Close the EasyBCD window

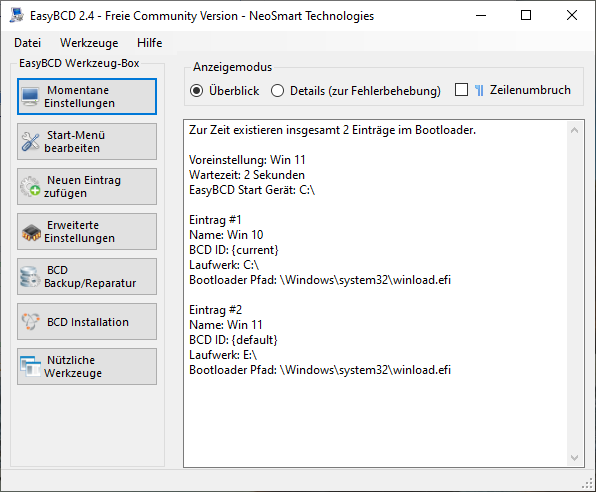[x=572, y=15]
